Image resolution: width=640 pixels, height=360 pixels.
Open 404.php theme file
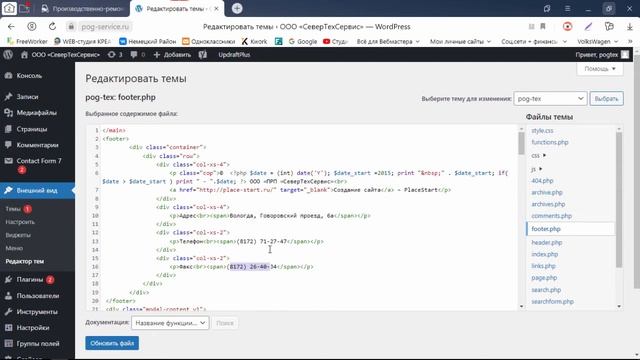coord(542,180)
